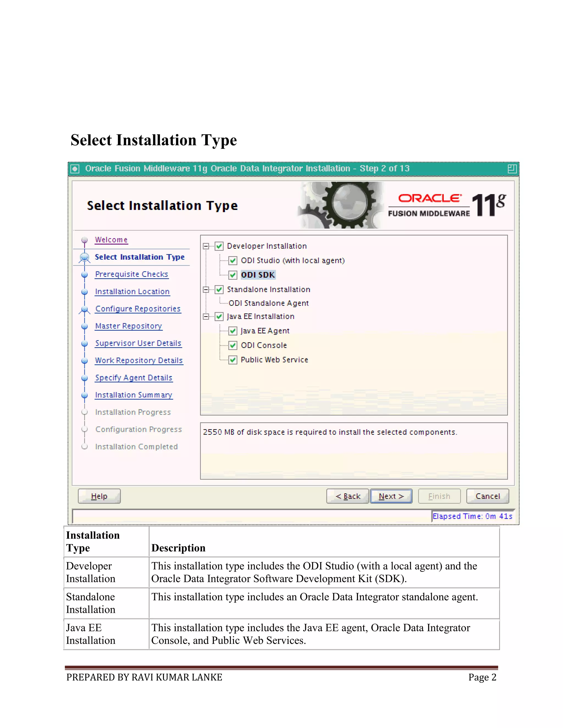Toggle the ODI Console checkbox

pos(233,345)
